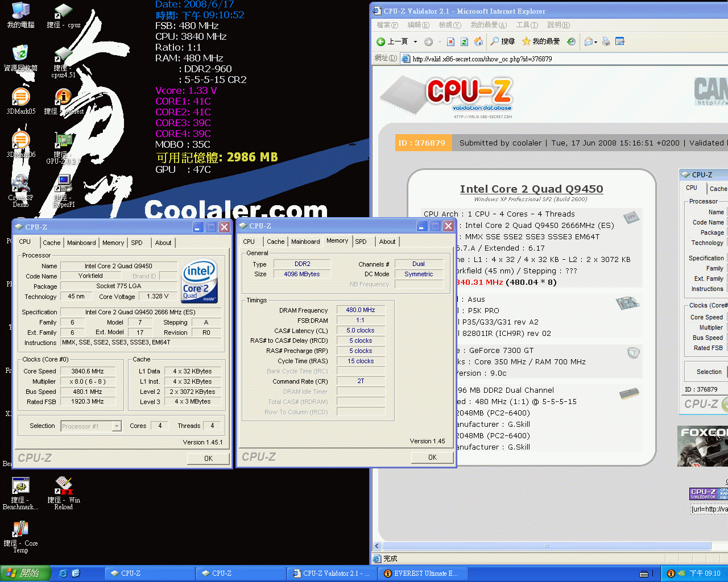The image size is (728, 582).
Task: Open the HyperPI desktop shortcut
Action: tap(63, 191)
